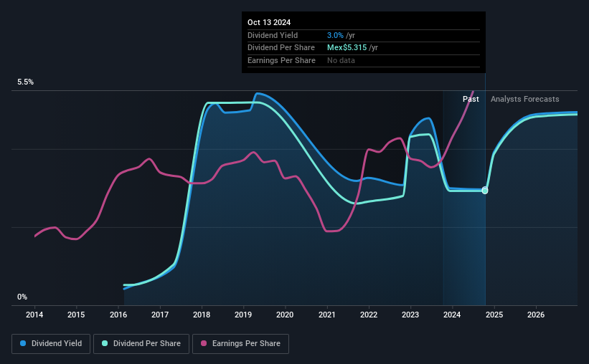Click the 2022 x-axis label
Screen dimensions: 589x364
tap(369, 315)
